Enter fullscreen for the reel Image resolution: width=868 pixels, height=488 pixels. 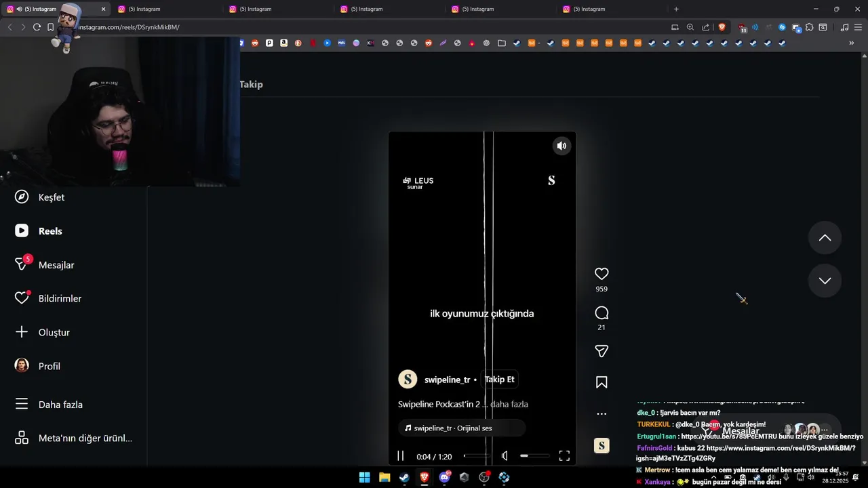point(564,456)
